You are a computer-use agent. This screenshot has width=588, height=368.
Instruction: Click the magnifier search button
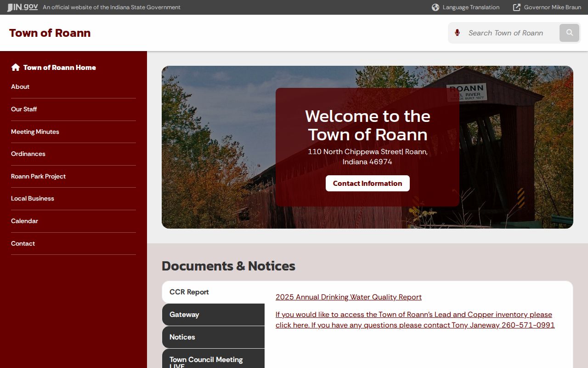569,33
